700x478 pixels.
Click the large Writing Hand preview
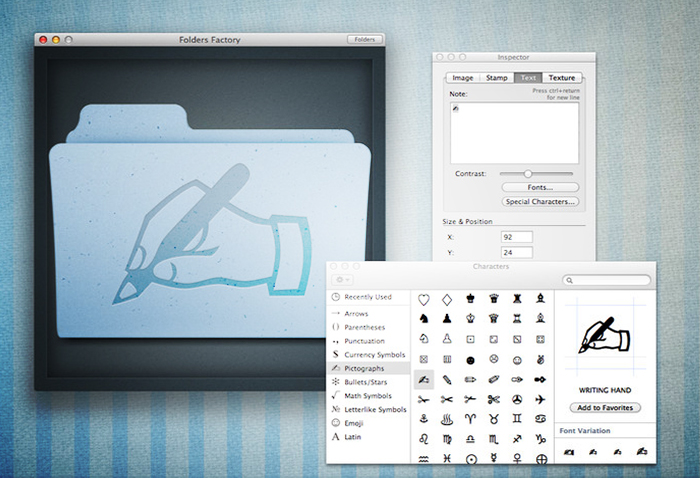pos(604,335)
